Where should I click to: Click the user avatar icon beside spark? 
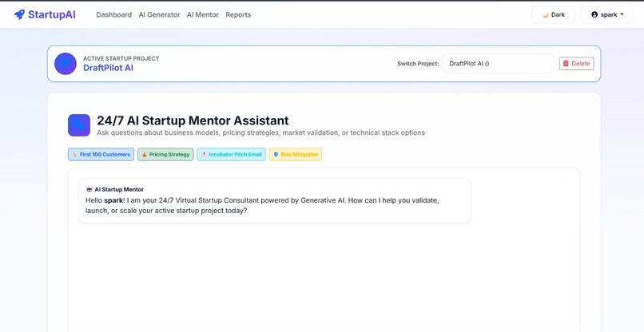(x=594, y=15)
